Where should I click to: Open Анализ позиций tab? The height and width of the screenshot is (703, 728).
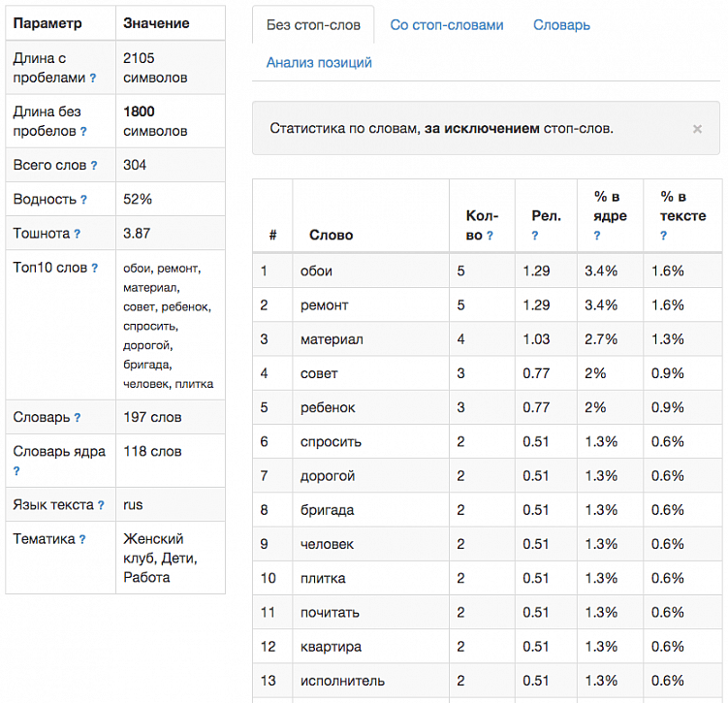point(319,63)
